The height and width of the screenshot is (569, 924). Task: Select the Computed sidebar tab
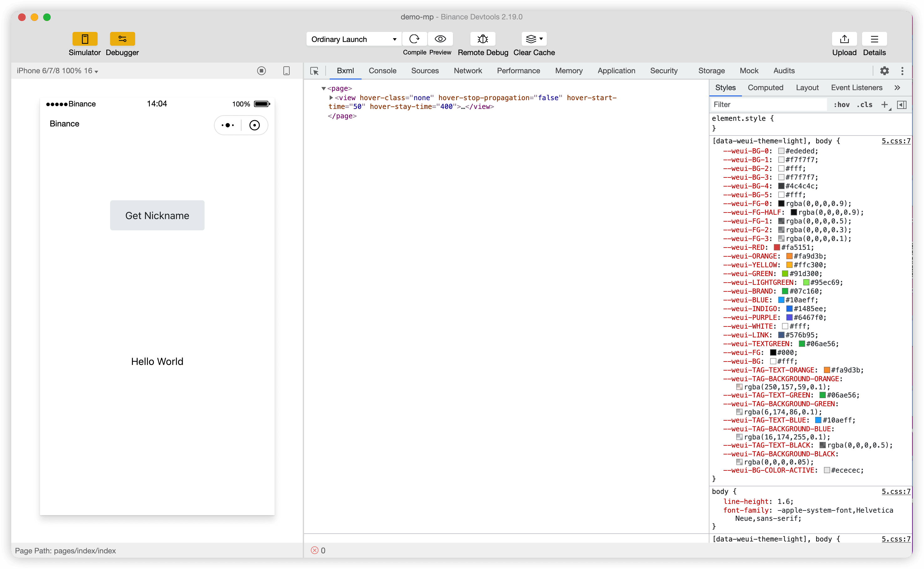point(765,88)
